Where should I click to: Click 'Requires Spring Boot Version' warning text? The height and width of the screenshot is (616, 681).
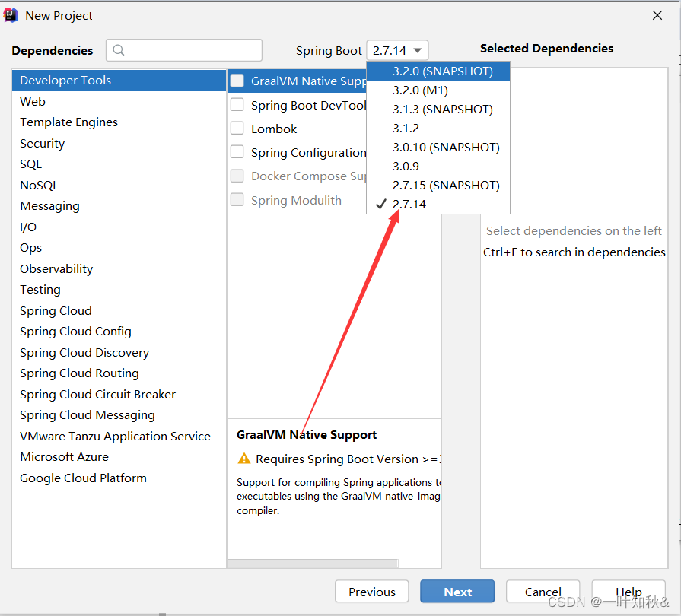point(348,459)
